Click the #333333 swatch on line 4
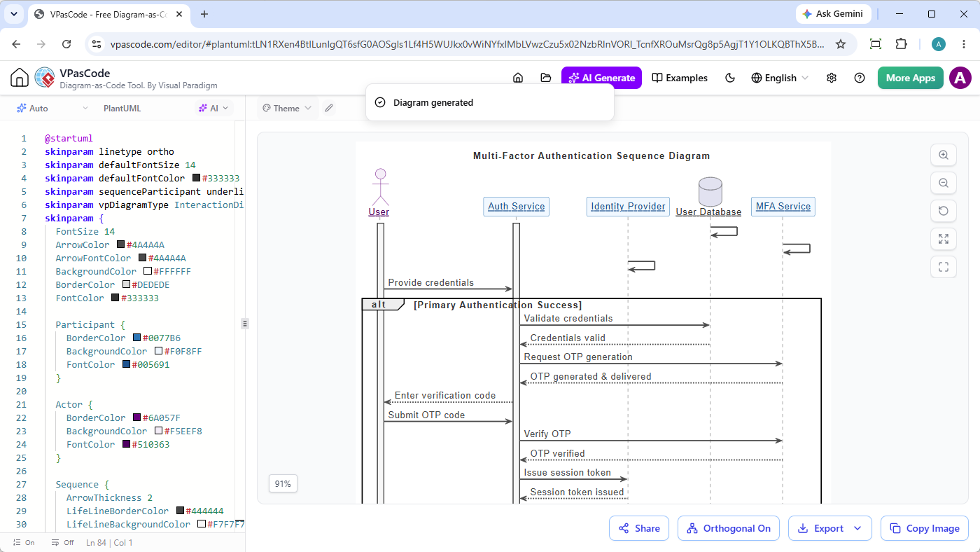This screenshot has height=552, width=980. tap(197, 179)
